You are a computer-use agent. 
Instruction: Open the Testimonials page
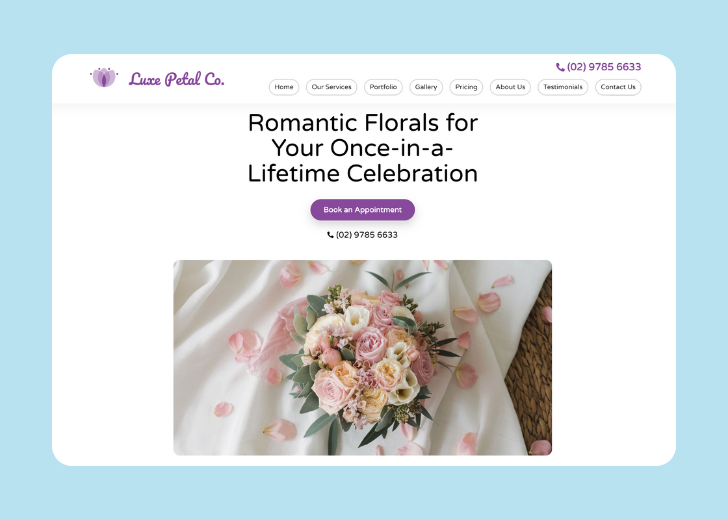(x=562, y=87)
